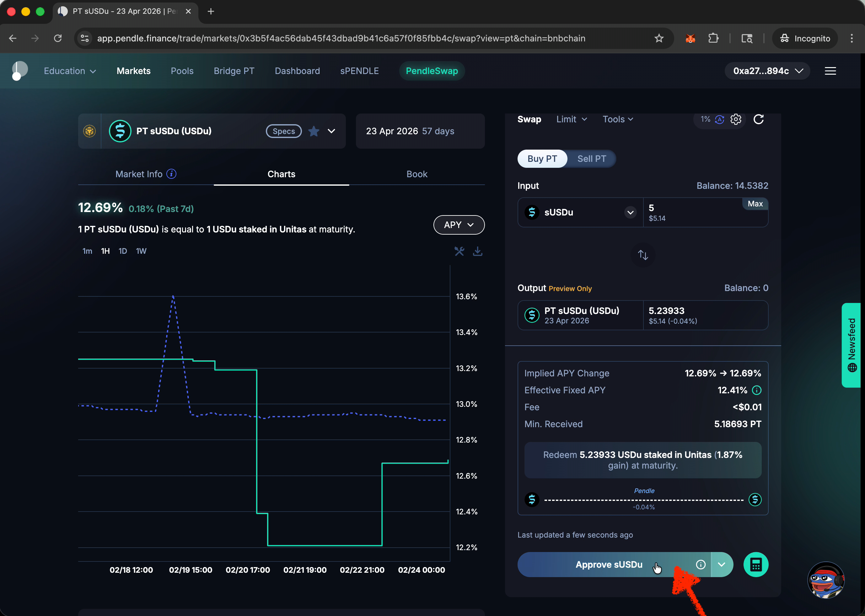This screenshot has width=865, height=616.
Task: Switch to the Book tab
Action: pos(417,174)
